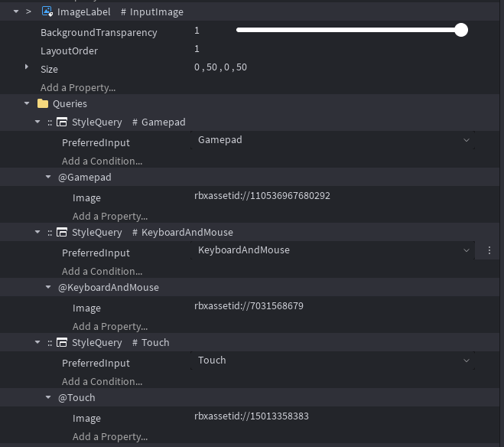Grab the drag handle of Gamepad StyleQuery
The image size is (504, 447).
point(50,122)
